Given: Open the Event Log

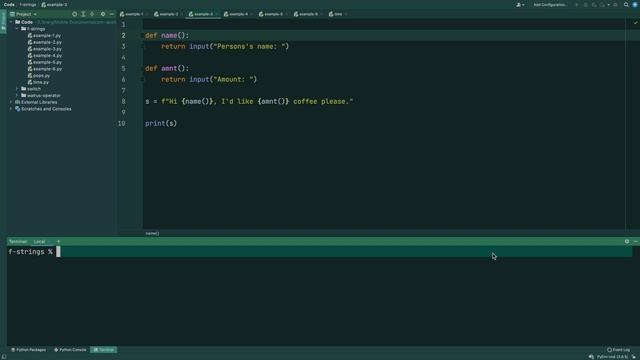Looking at the screenshot, I should [x=618, y=350].
